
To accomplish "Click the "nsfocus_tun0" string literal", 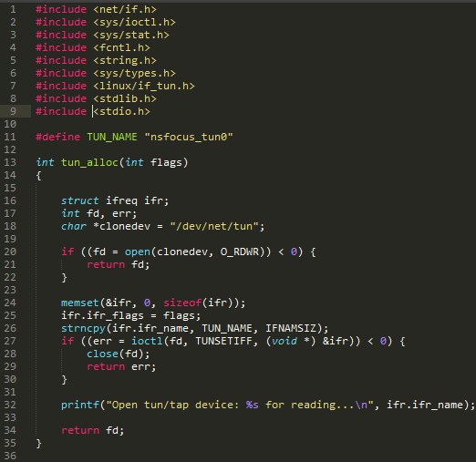I will point(189,137).
